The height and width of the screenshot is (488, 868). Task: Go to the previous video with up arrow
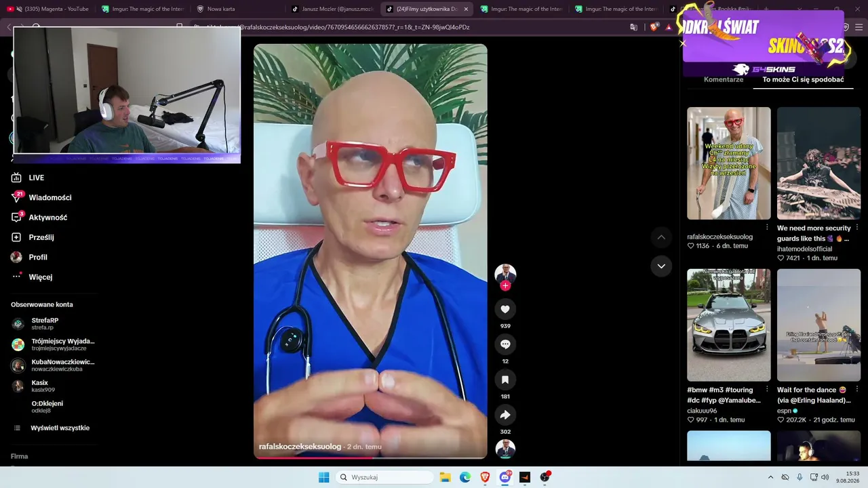(x=661, y=237)
